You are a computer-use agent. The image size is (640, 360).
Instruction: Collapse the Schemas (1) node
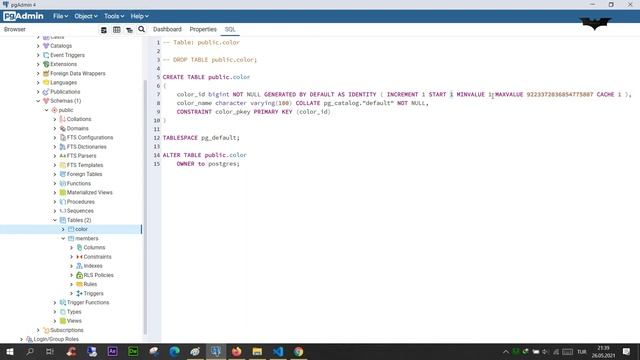(x=38, y=101)
